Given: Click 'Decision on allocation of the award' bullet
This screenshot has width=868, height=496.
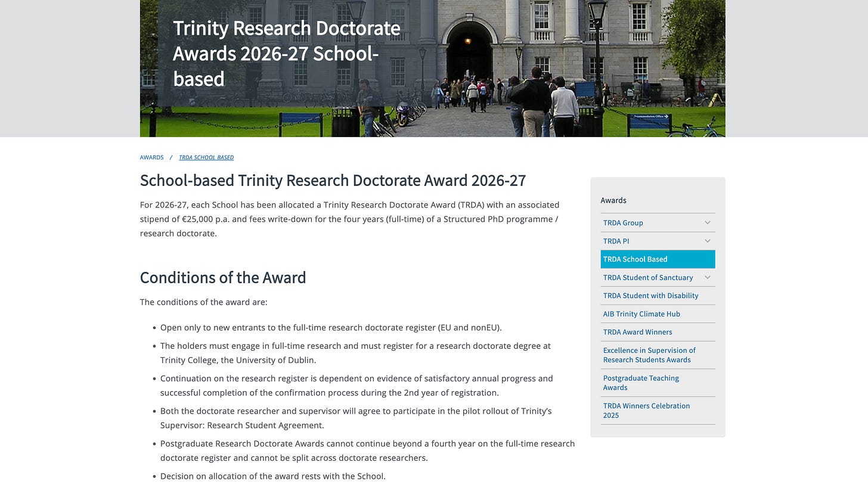Looking at the screenshot, I should pos(273,476).
